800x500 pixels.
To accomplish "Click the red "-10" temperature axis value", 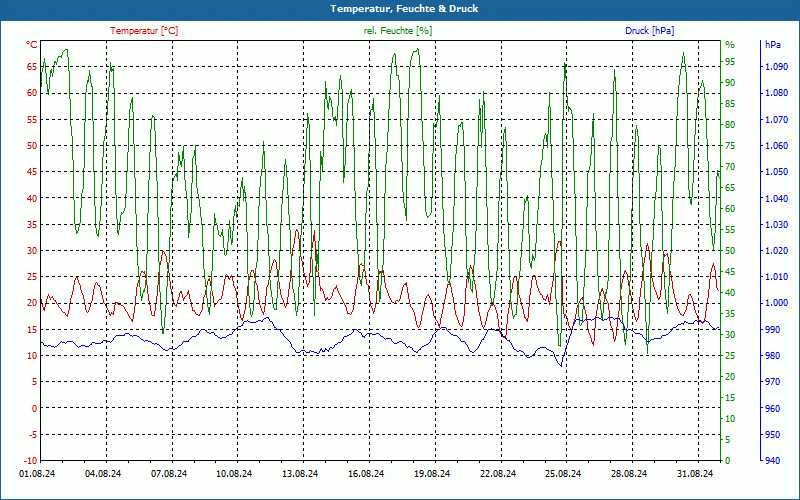I will (31, 461).
